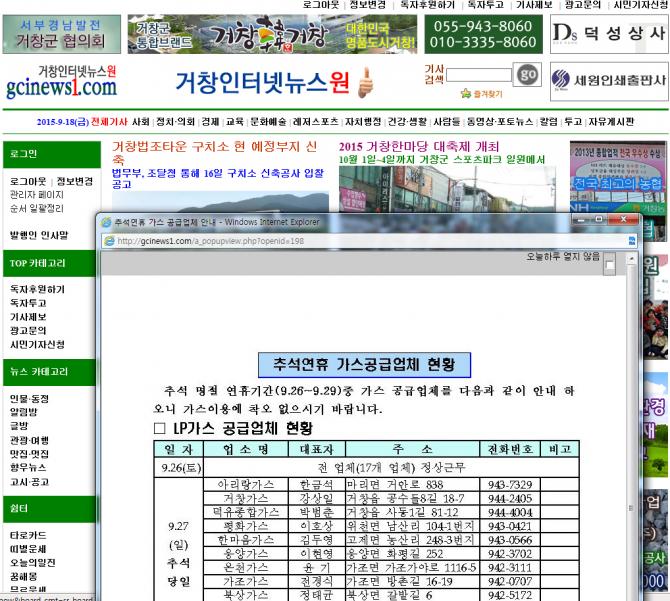Open 인물·동정 news category
The width and height of the screenshot is (670, 601).
(x=29, y=399)
